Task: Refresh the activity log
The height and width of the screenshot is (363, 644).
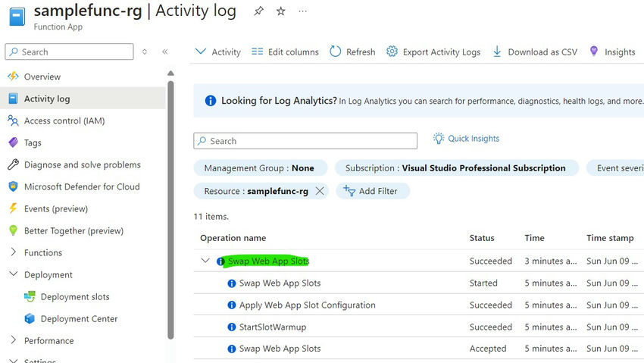Action: 352,52
